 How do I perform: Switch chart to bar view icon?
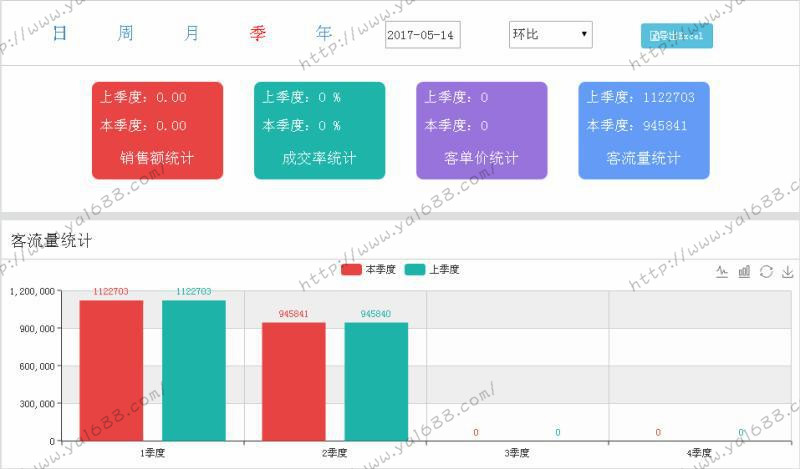click(744, 271)
